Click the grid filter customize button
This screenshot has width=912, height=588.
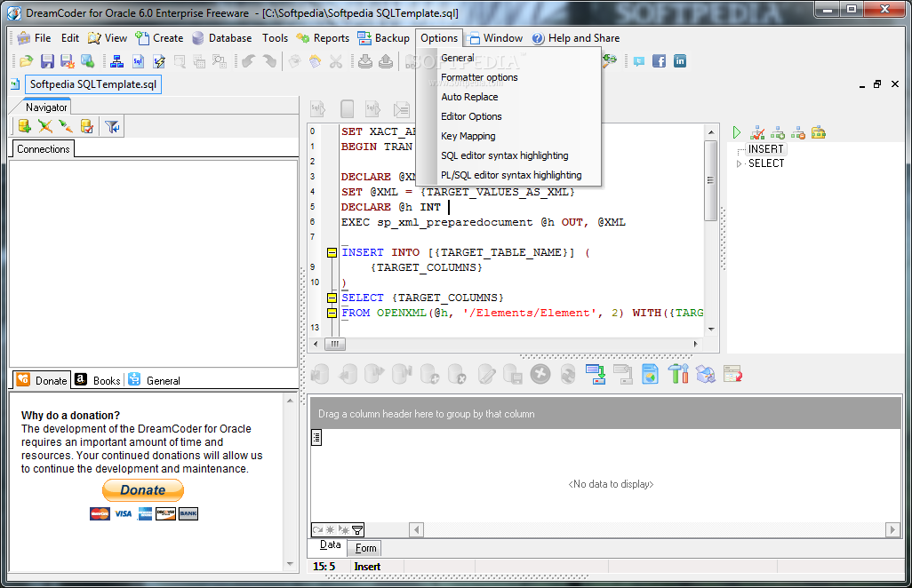click(357, 529)
